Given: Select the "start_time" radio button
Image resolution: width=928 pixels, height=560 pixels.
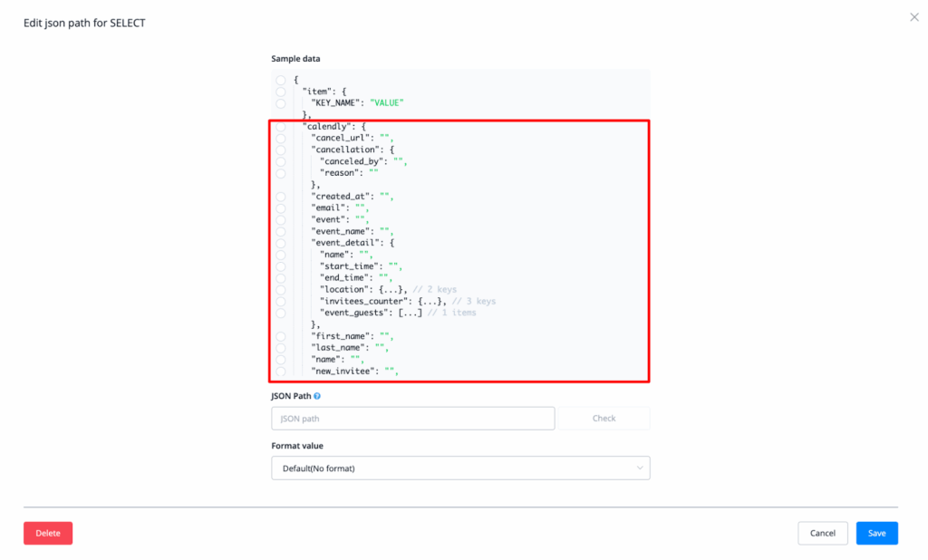Looking at the screenshot, I should tap(281, 266).
